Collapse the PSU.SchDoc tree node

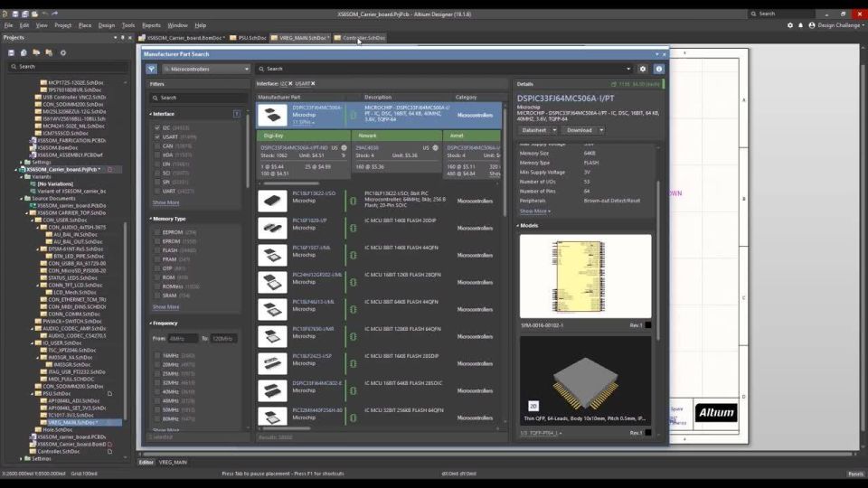[x=33, y=393]
